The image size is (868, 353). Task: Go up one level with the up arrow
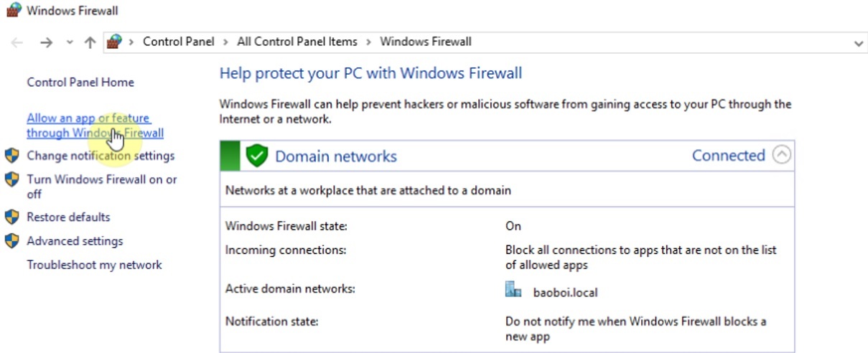90,42
